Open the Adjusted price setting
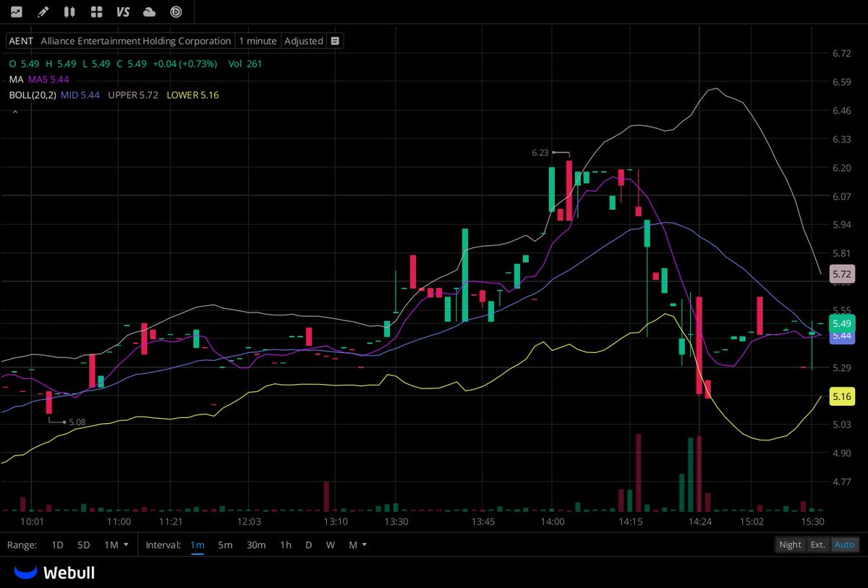Image resolution: width=868 pixels, height=588 pixels. (304, 41)
